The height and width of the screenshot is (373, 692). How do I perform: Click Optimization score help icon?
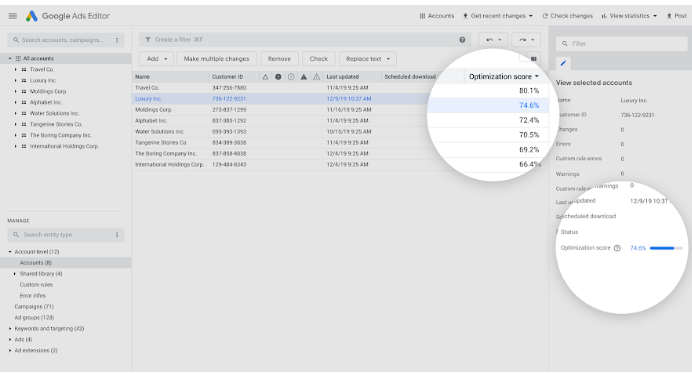tap(617, 248)
